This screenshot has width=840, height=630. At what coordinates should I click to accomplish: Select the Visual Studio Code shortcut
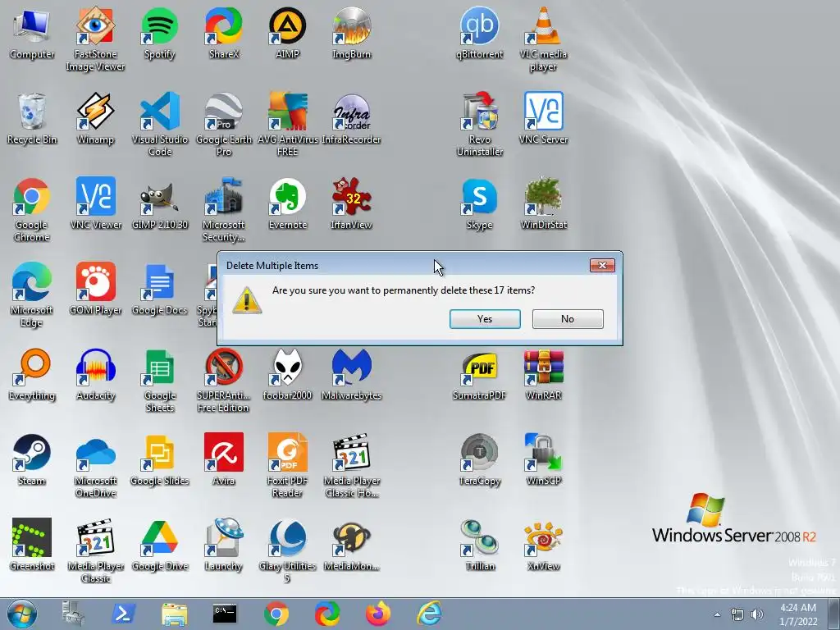[160, 125]
